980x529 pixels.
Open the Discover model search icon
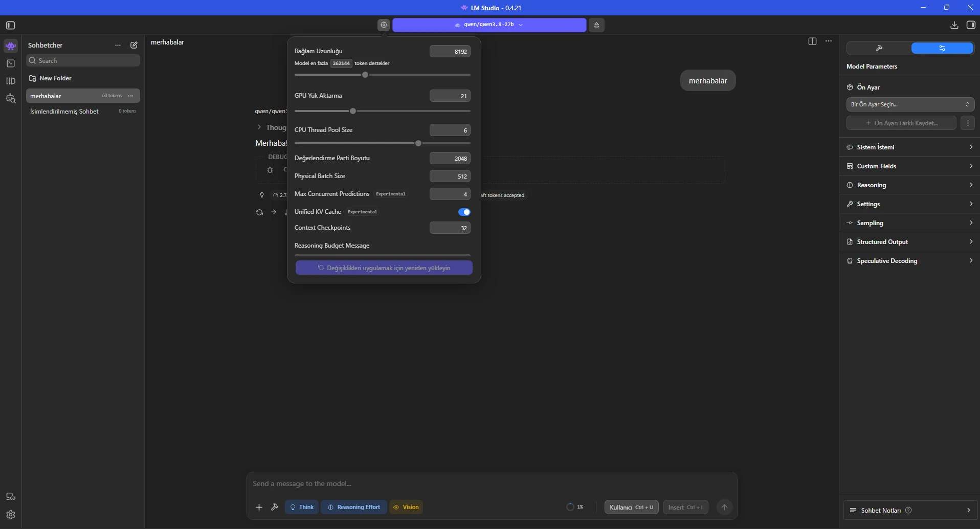[11, 98]
